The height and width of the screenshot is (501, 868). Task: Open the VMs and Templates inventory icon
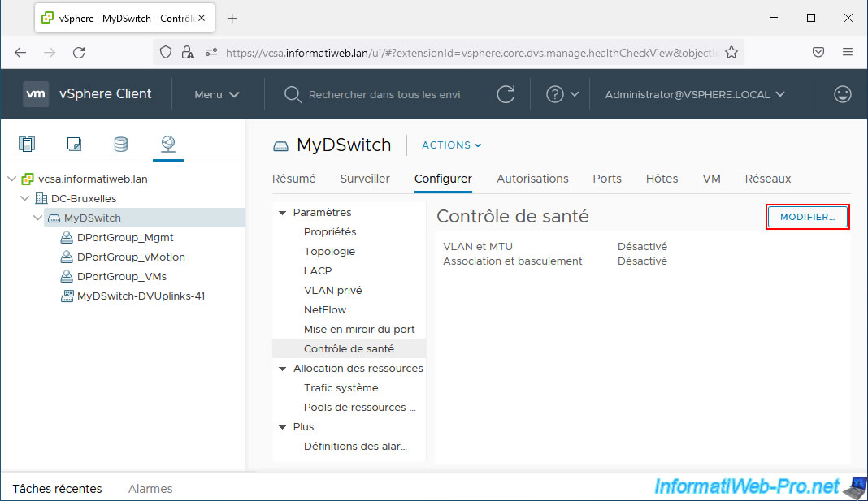point(74,145)
